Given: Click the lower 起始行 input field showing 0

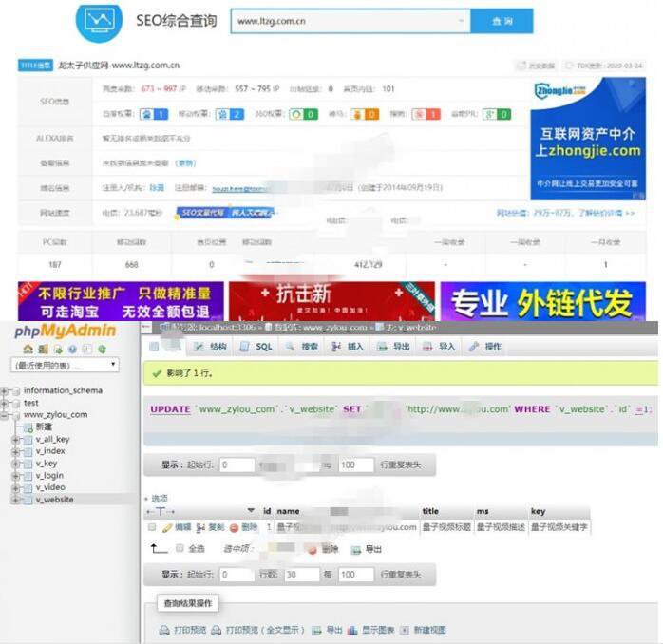Looking at the screenshot, I should [x=237, y=575].
